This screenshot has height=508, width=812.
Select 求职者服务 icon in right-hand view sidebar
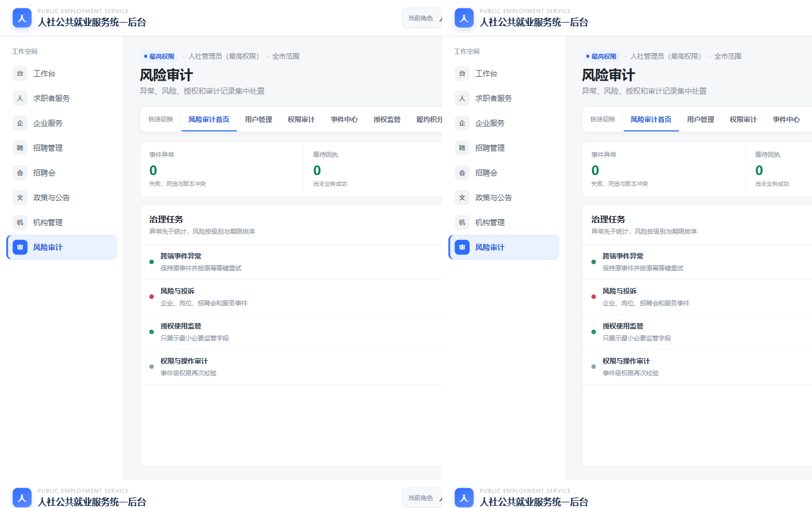coord(462,98)
